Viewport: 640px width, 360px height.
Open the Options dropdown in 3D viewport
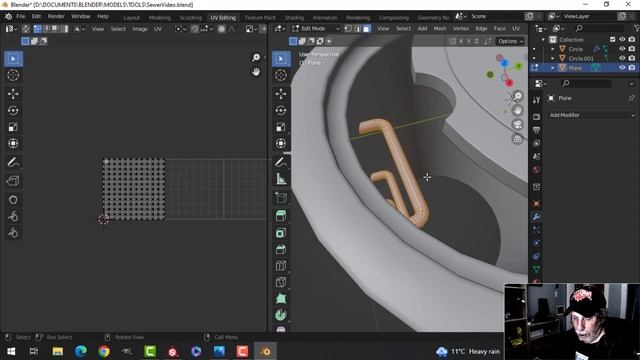pyautogui.click(x=510, y=41)
